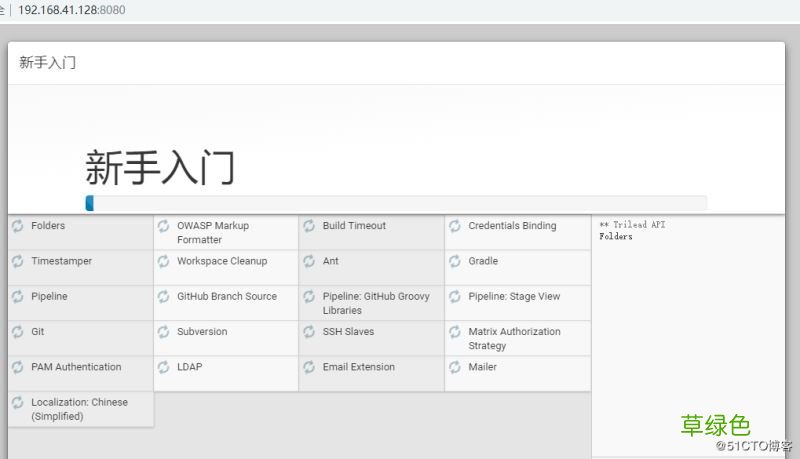
Task: Select the LDAP plugin label
Action: pos(190,367)
